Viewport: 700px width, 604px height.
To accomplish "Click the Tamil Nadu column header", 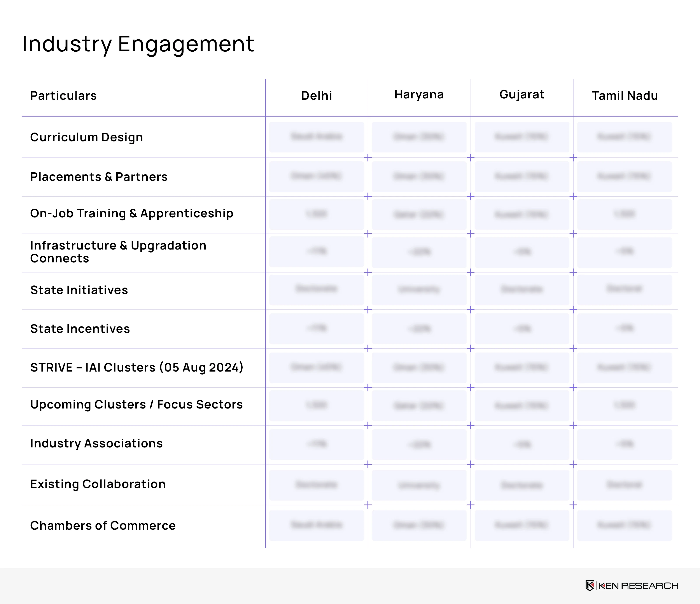I will pyautogui.click(x=625, y=96).
